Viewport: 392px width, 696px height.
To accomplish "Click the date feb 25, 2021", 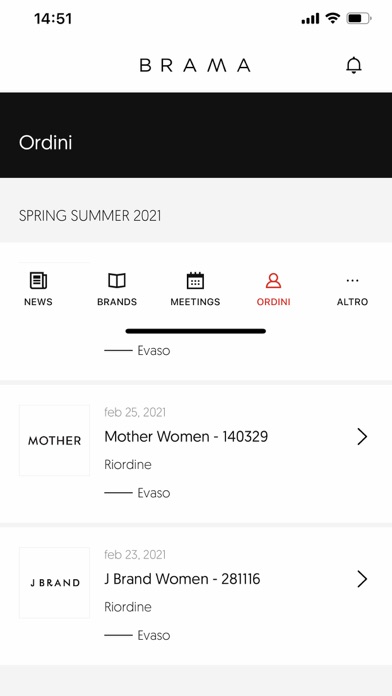I will click(x=135, y=412).
